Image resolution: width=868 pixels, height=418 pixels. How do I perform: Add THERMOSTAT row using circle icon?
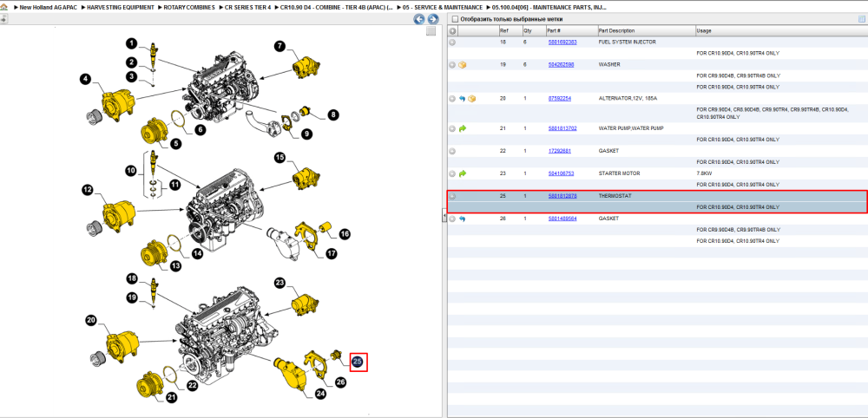[x=452, y=196]
